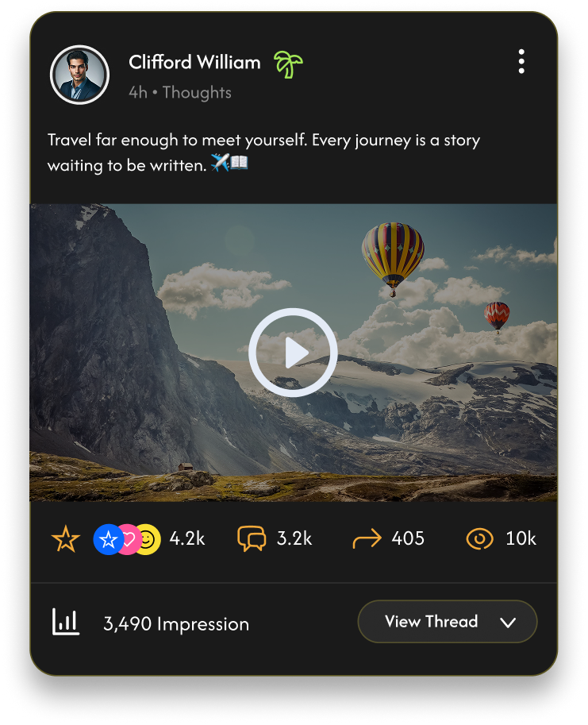588x725 pixels.
Task: Click the blue star reaction bubble
Action: coord(108,539)
